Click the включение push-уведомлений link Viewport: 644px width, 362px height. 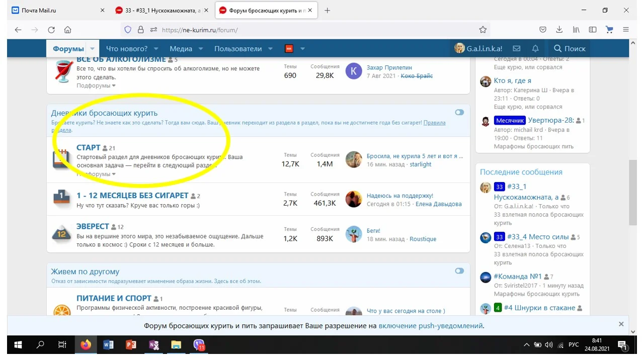431,325
